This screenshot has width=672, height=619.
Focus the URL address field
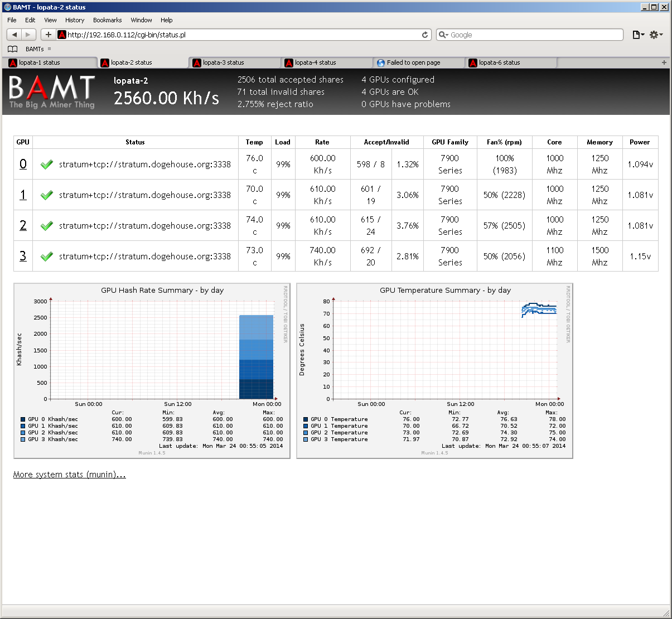pyautogui.click(x=243, y=35)
